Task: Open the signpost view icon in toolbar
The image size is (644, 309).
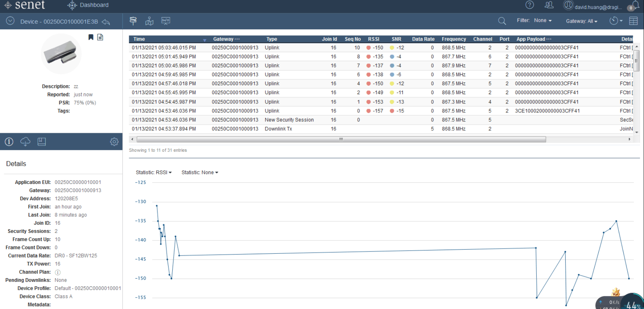Action: (133, 21)
